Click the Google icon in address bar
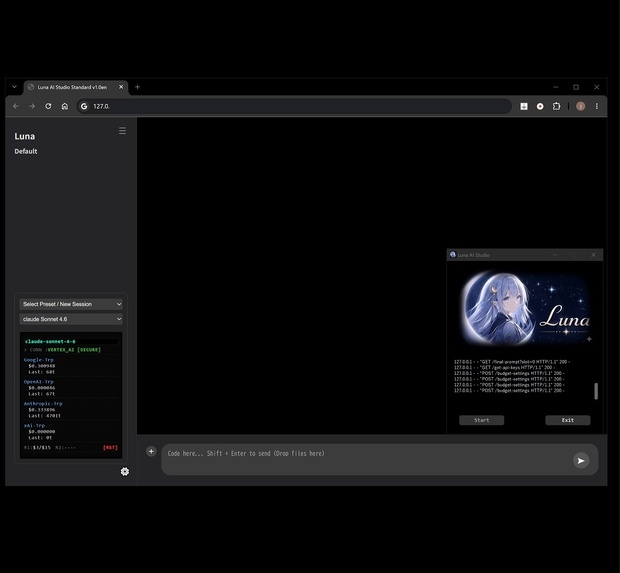620x573 pixels. tap(84, 106)
